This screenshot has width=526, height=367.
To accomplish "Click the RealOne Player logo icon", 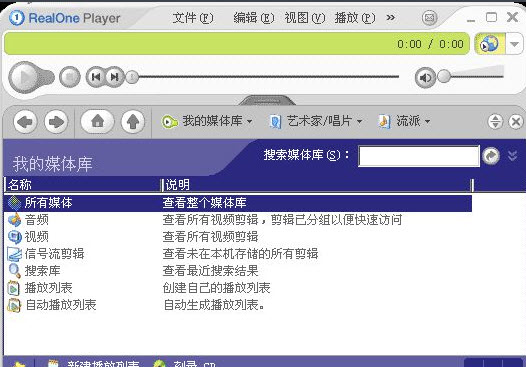I will coord(16,18).
